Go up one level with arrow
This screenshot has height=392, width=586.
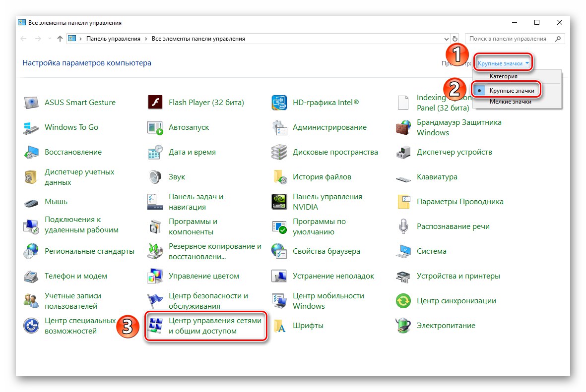click(x=60, y=39)
